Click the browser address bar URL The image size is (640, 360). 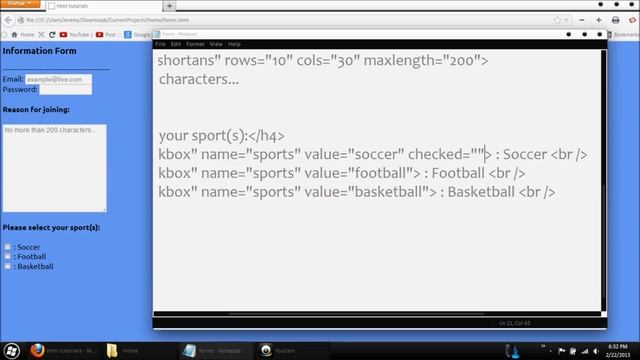pos(107,20)
